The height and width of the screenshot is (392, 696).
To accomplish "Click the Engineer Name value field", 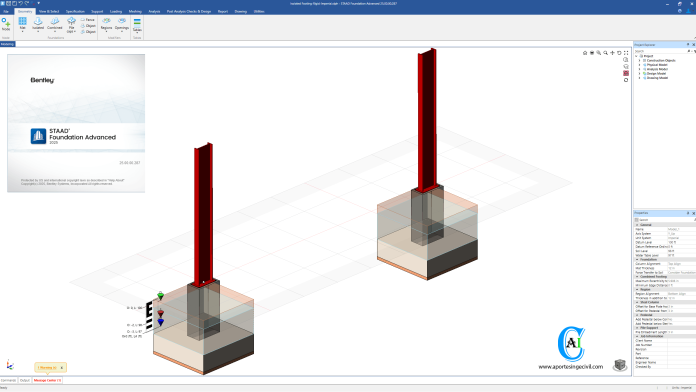I will coord(681,362).
